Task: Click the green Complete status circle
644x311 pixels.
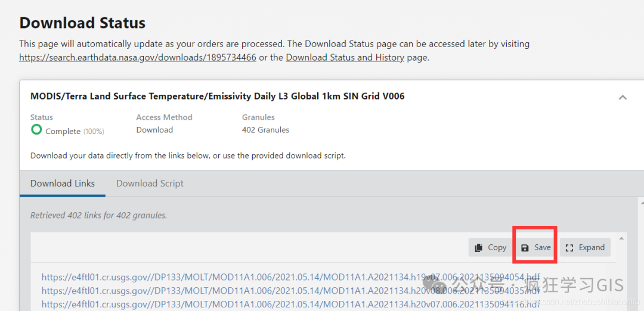Action: 36,130
